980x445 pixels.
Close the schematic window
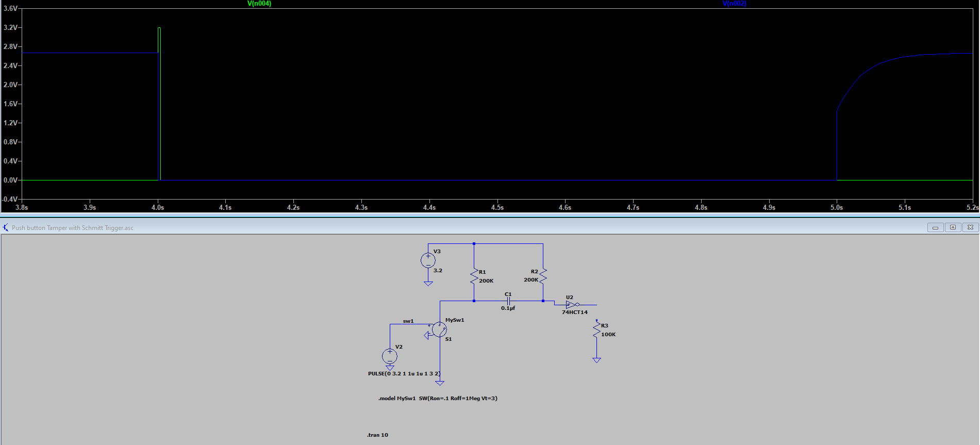(x=970, y=227)
